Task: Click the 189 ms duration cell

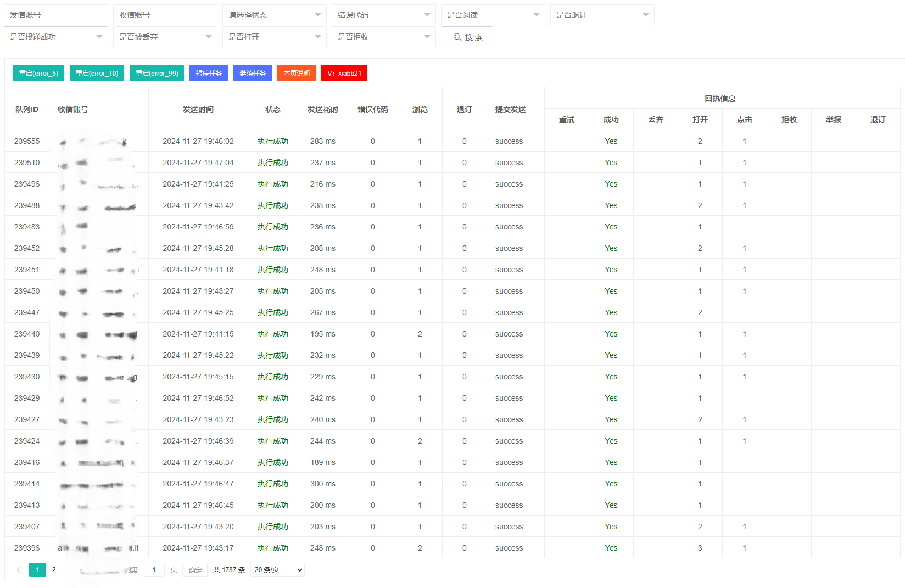Action: (323, 462)
